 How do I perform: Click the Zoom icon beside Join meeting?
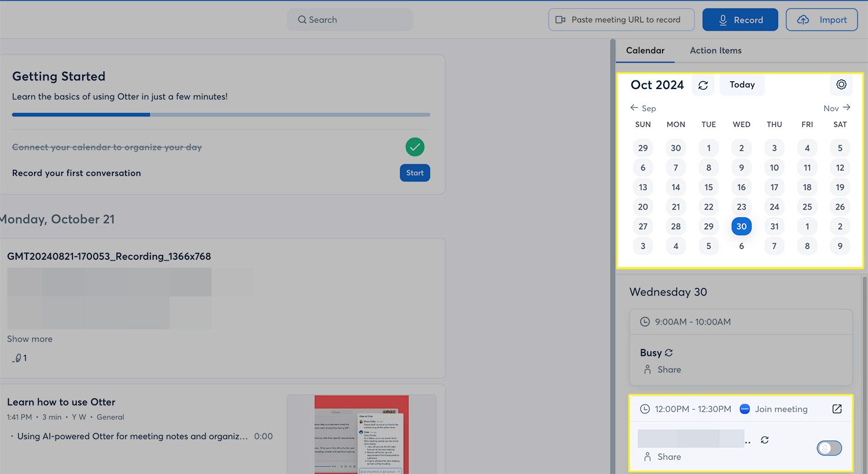(x=745, y=409)
